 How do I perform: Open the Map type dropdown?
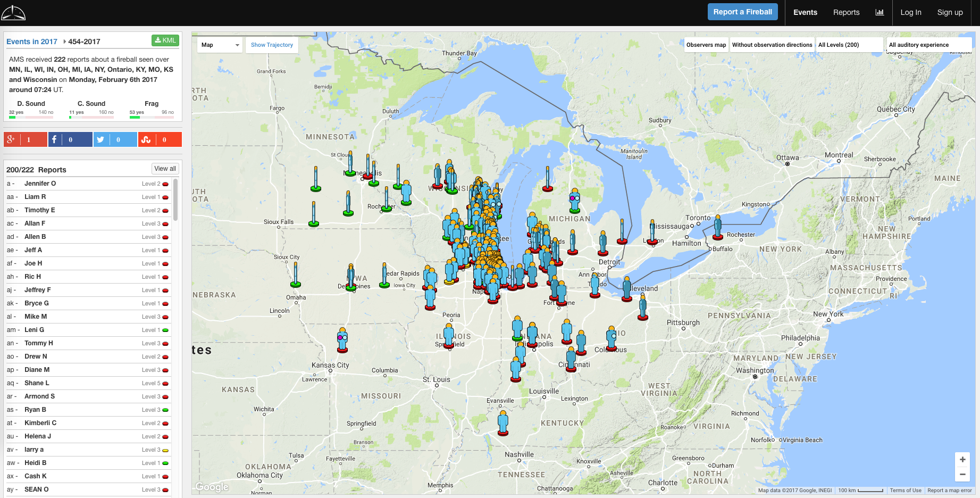tap(220, 45)
